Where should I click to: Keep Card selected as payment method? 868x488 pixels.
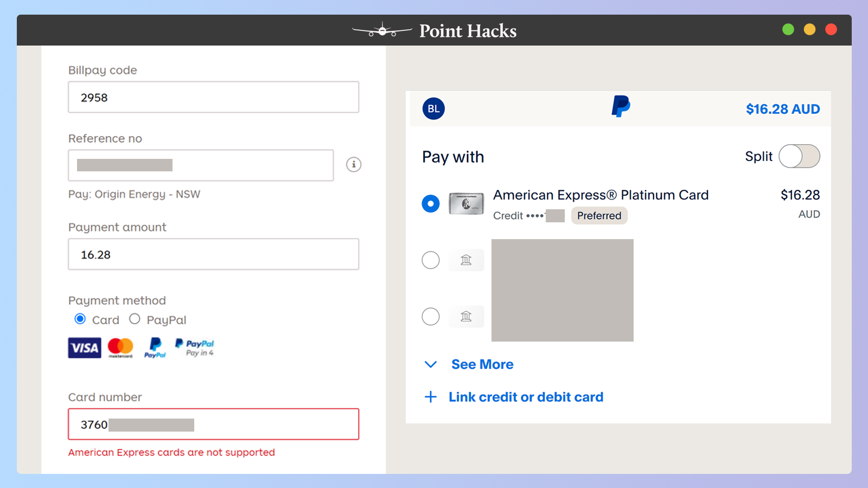[80, 319]
